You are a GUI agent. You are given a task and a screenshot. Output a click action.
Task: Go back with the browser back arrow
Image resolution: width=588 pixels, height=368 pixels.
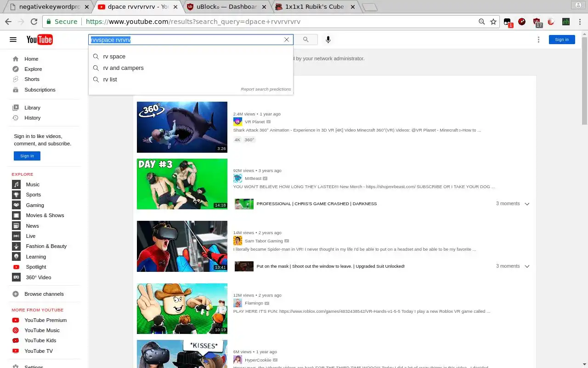click(8, 22)
